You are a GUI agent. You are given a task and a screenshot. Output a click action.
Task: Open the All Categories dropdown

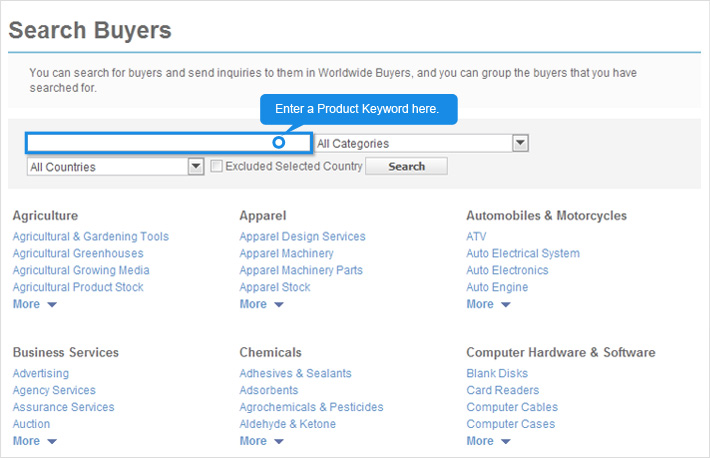pos(421,143)
